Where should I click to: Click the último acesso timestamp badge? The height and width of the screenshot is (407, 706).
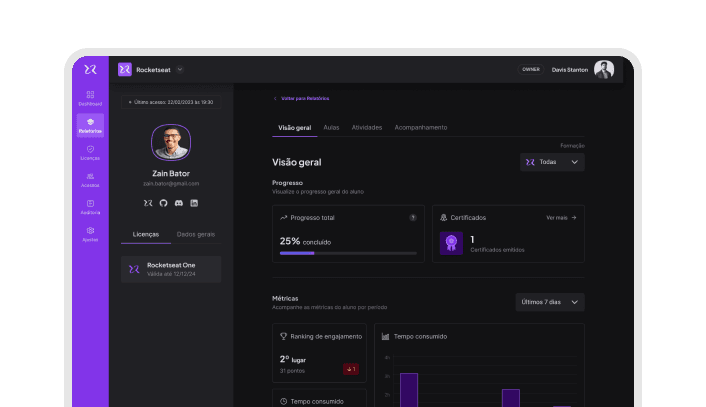(x=171, y=102)
